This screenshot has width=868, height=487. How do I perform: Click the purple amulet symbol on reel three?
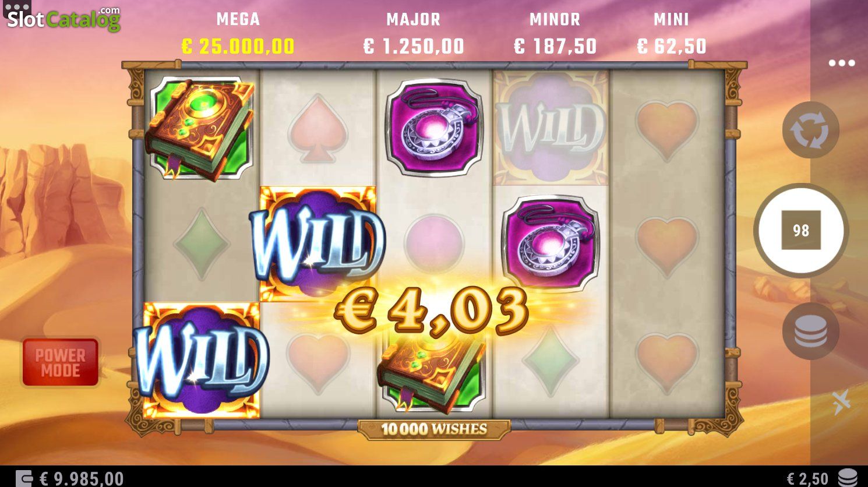click(434, 128)
